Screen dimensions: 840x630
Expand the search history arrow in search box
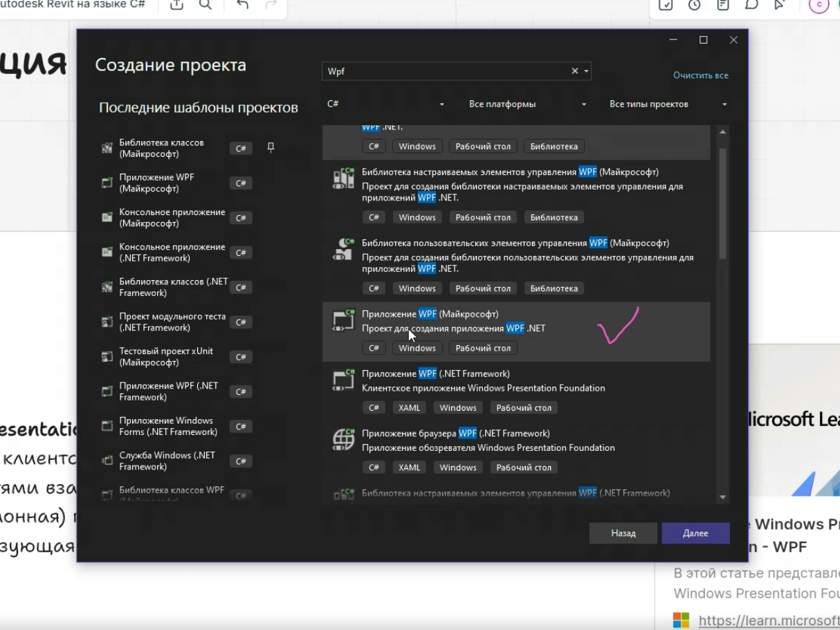(x=586, y=71)
